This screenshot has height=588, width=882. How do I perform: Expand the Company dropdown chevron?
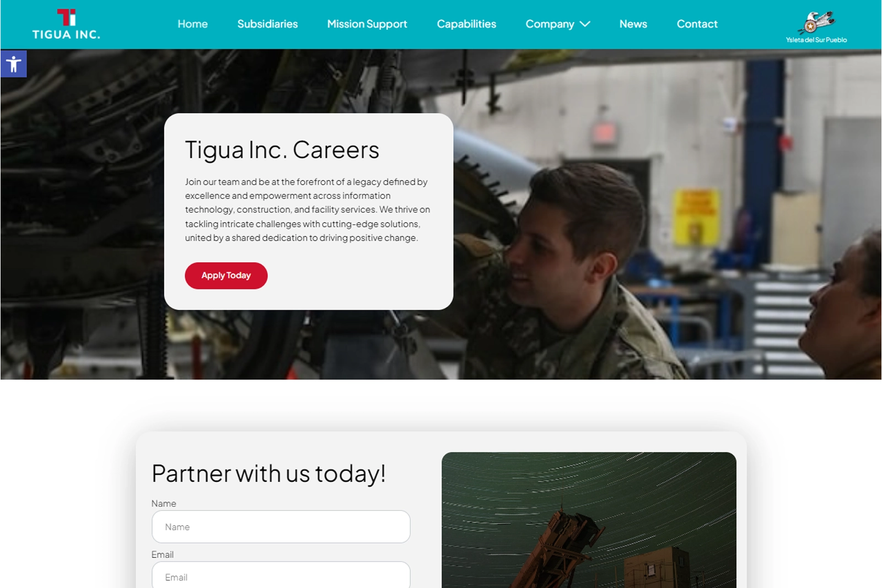pyautogui.click(x=585, y=24)
